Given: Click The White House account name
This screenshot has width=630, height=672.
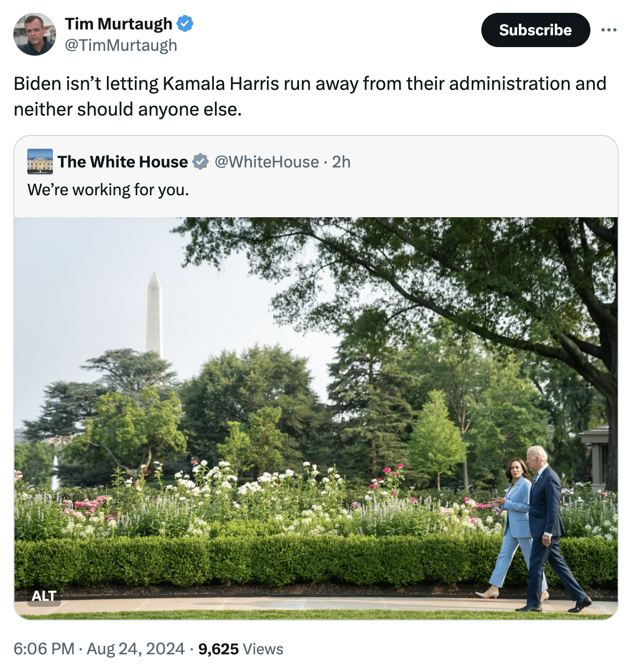Looking at the screenshot, I should [x=123, y=162].
